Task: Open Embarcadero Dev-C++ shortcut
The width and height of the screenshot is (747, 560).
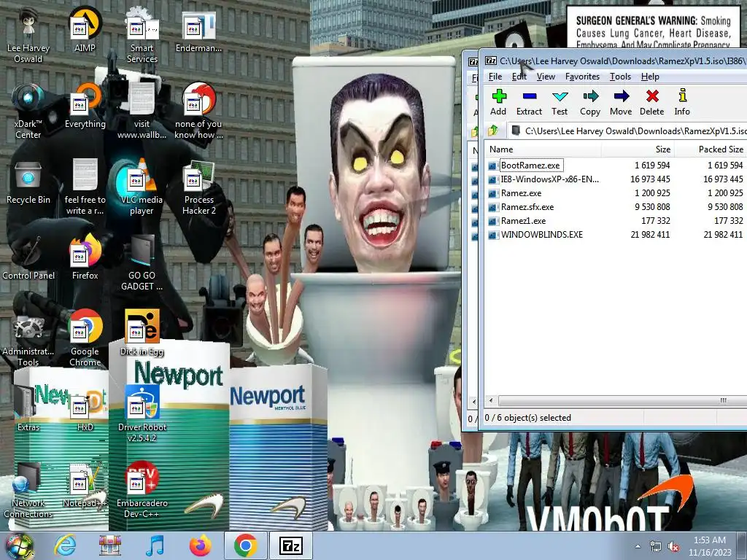Action: (x=142, y=491)
